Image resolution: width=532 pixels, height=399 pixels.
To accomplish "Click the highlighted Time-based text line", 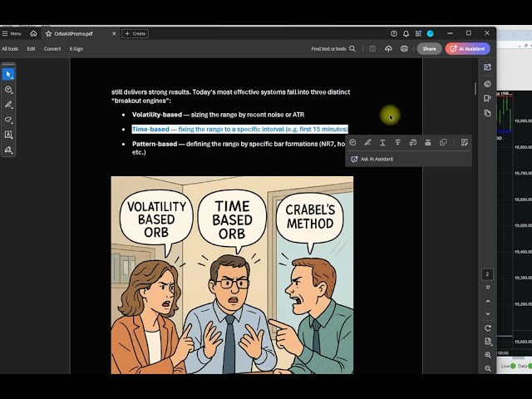I will [x=240, y=130].
